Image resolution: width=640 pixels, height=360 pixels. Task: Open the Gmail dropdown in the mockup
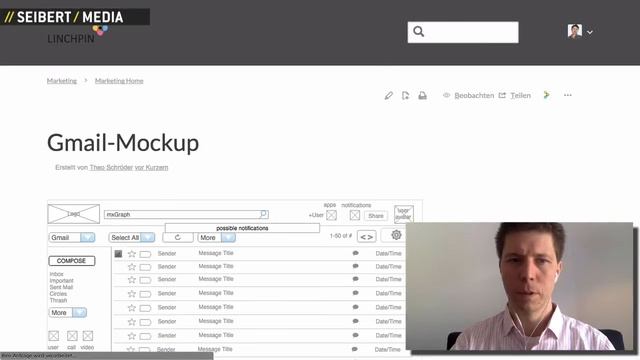(x=72, y=237)
